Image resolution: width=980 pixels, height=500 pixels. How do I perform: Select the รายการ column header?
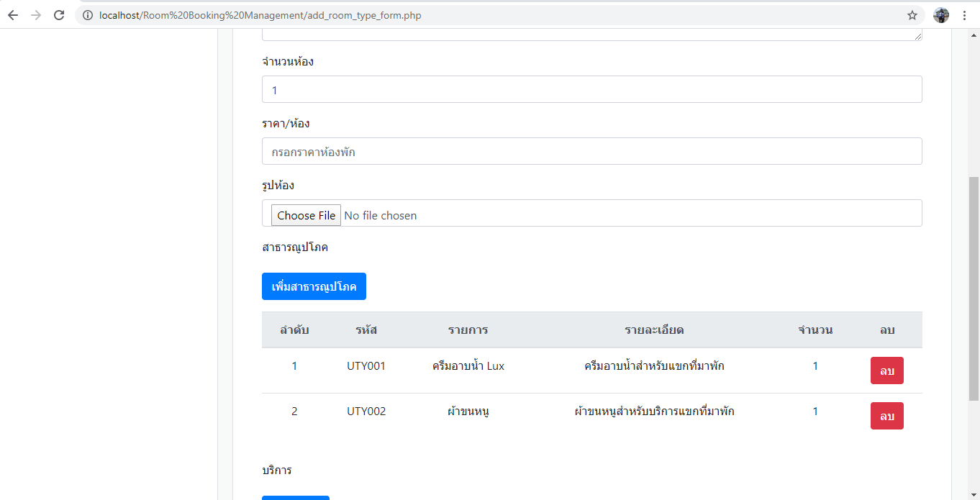pos(468,330)
